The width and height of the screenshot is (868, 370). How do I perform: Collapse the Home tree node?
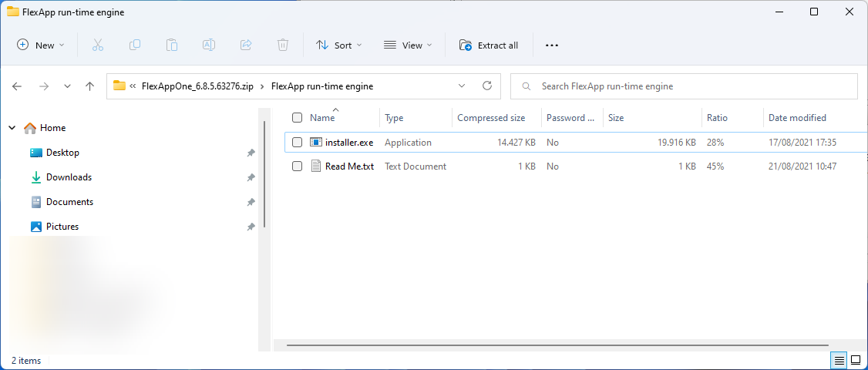12,128
